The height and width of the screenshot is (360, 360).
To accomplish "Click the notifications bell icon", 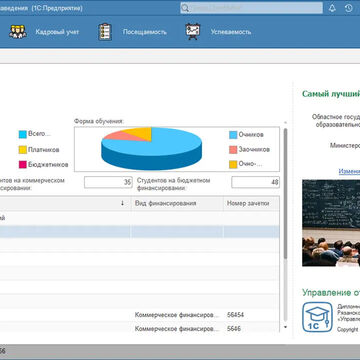I will click(332, 8).
